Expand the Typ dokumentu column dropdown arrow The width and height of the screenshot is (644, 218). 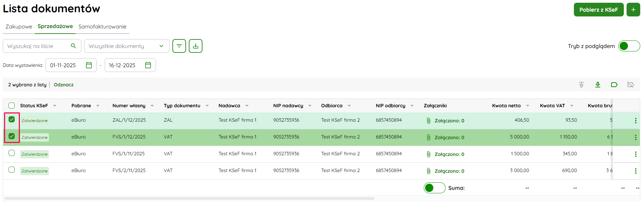click(x=207, y=106)
